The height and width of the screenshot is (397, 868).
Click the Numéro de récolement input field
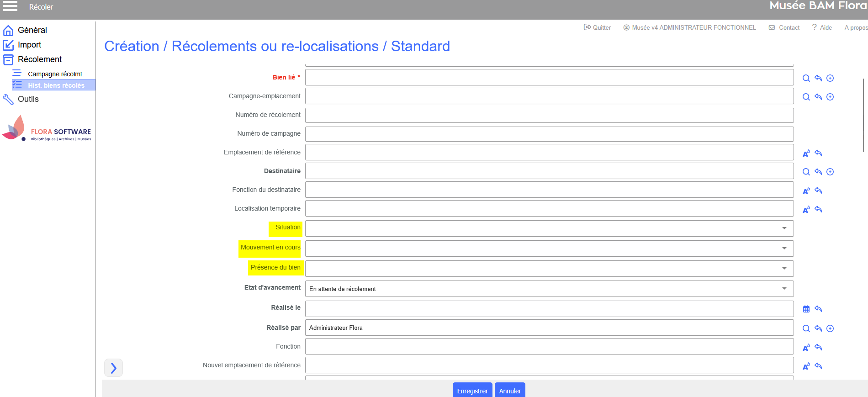[x=549, y=115]
